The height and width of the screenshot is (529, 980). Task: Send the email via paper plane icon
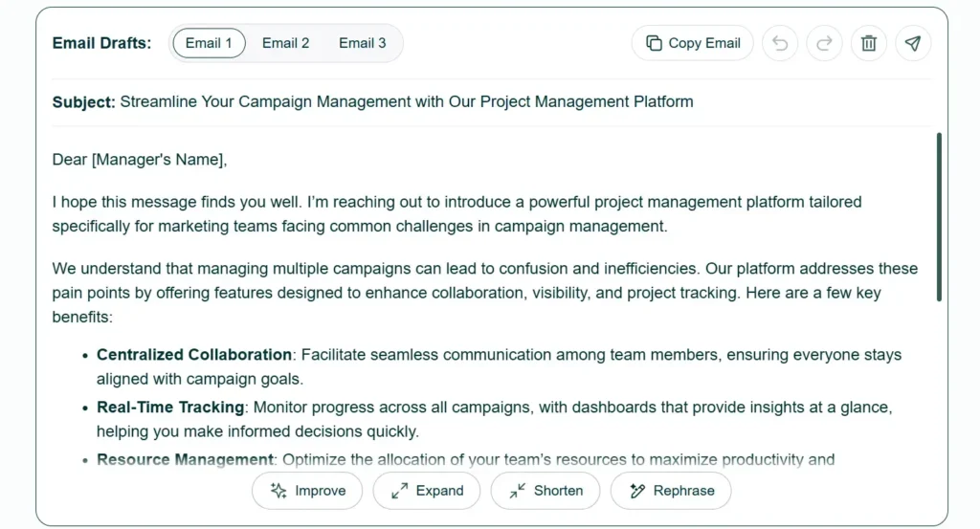click(x=913, y=43)
